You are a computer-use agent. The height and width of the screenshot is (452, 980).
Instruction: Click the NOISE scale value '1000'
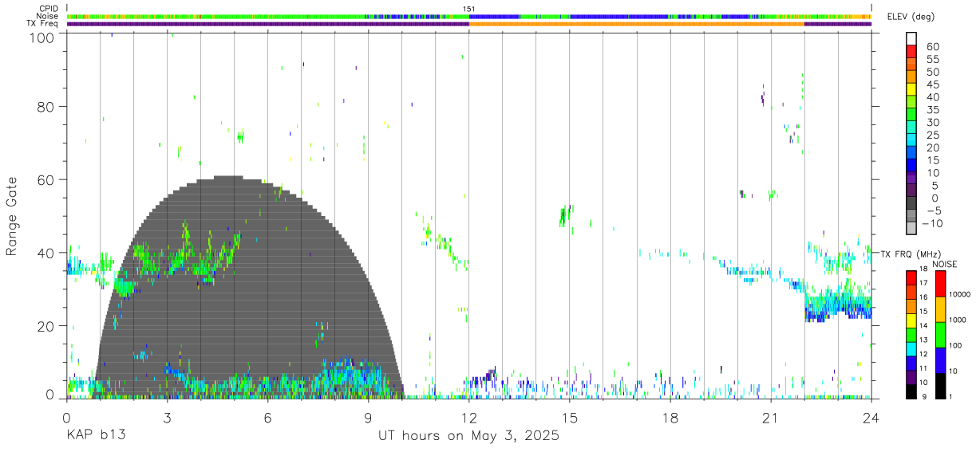pyautogui.click(x=956, y=320)
